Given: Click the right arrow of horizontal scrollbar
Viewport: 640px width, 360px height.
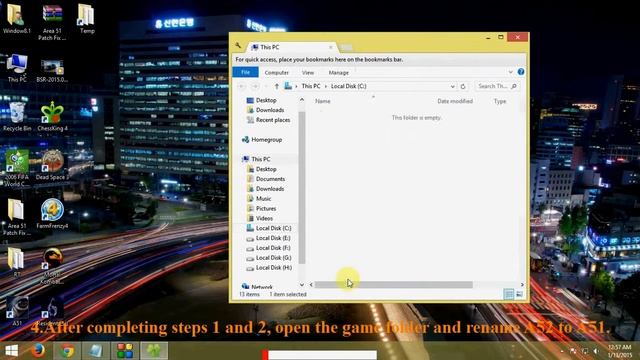Looking at the screenshot, I should tap(522, 284).
